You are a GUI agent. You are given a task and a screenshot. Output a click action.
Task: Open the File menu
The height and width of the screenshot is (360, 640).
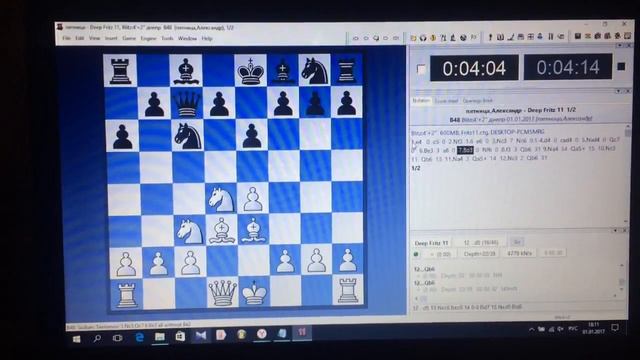[x=66, y=38]
